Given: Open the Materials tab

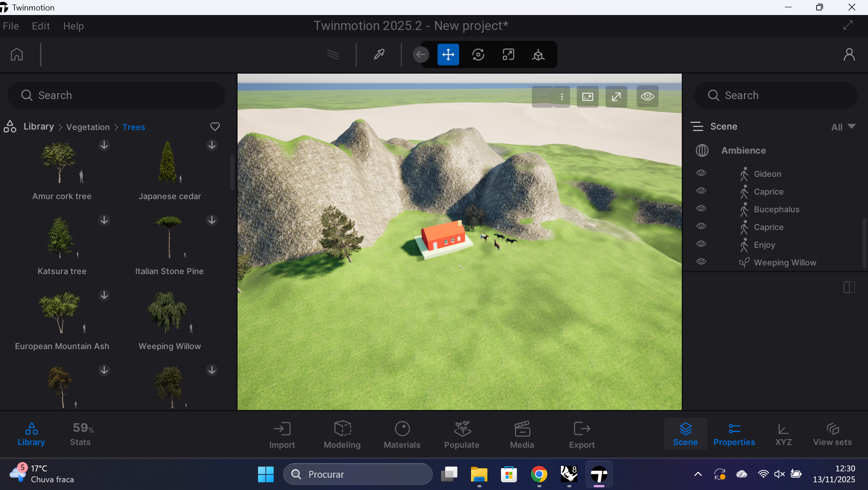Looking at the screenshot, I should click(402, 435).
